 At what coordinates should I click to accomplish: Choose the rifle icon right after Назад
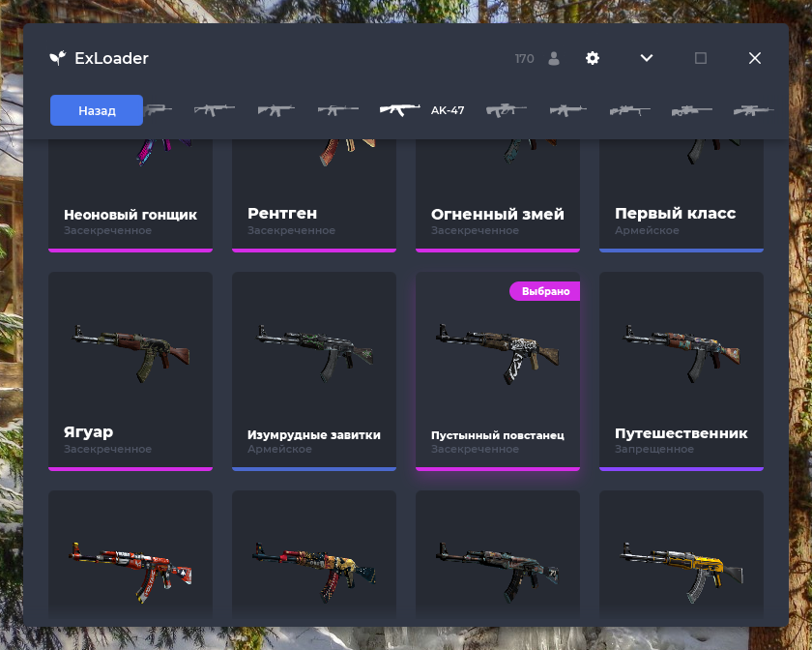(158, 109)
